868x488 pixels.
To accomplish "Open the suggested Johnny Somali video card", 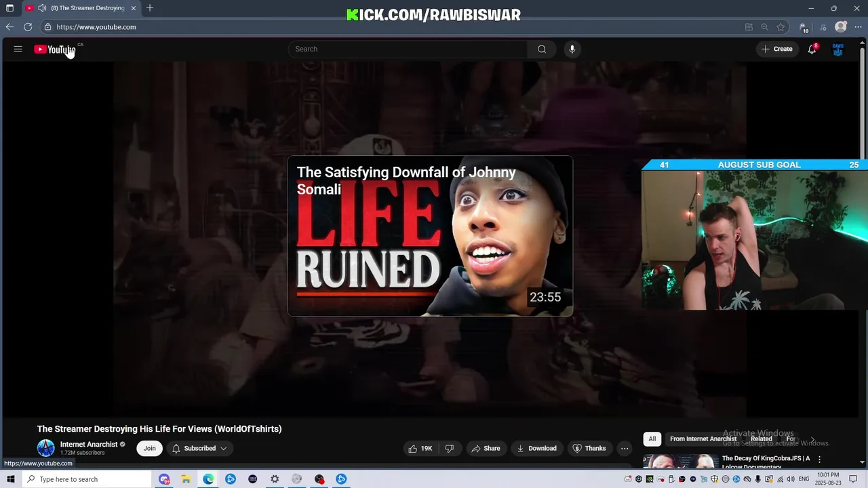I will pos(430,236).
